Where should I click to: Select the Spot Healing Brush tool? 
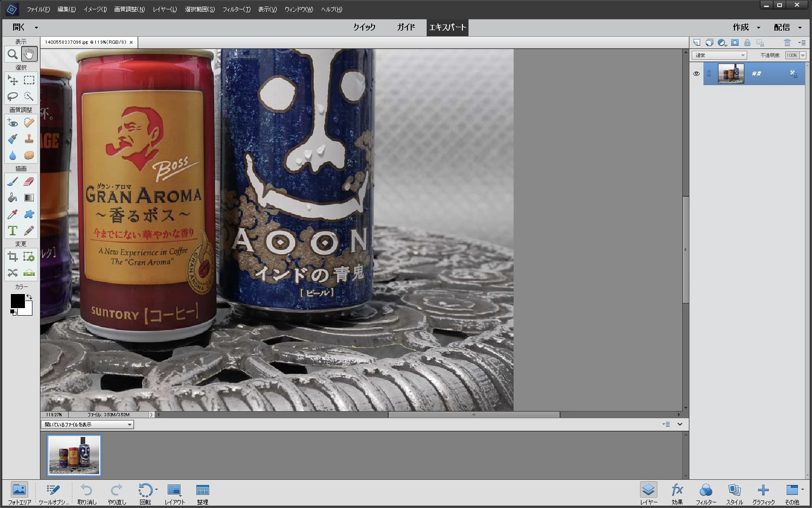click(x=29, y=123)
